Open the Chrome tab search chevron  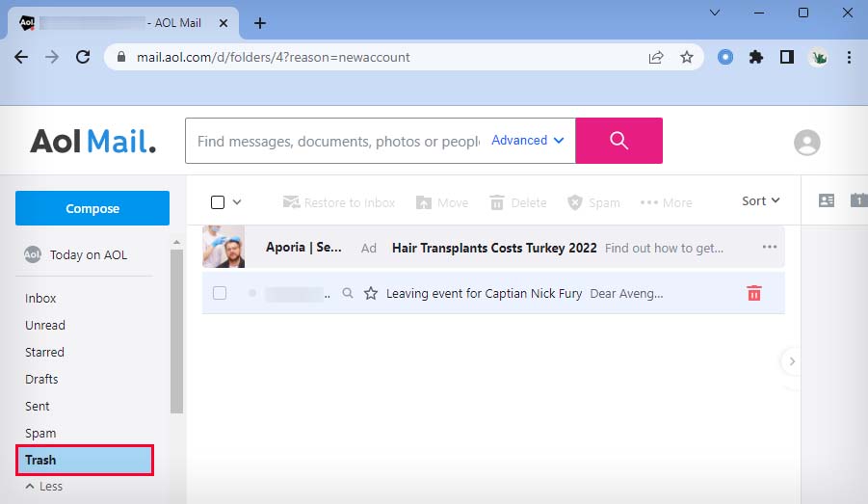pos(715,13)
